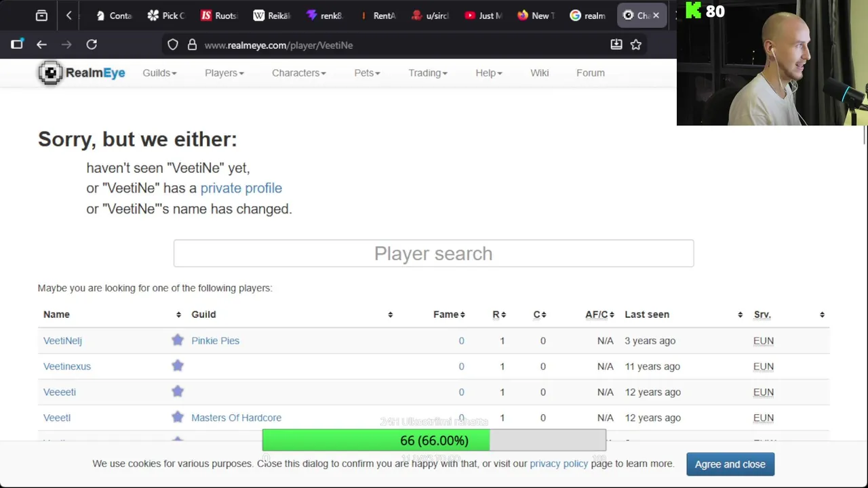Click the star rank icon in Veetinexus row
The image size is (868, 488).
177,366
